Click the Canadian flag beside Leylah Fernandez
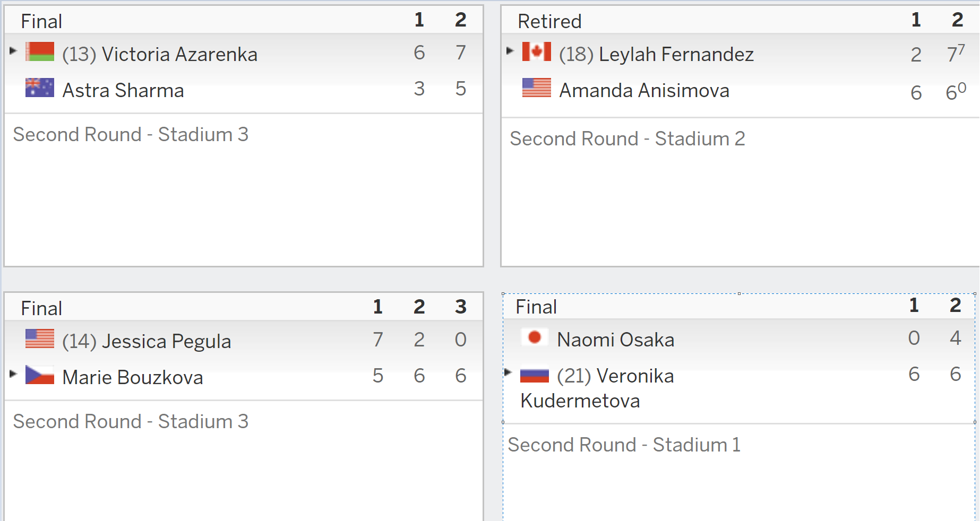980x521 pixels. click(537, 52)
